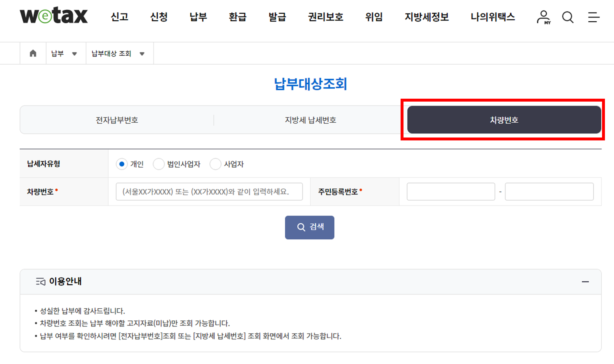
Task: Select the 법인사업자 radio button
Action: click(159, 164)
